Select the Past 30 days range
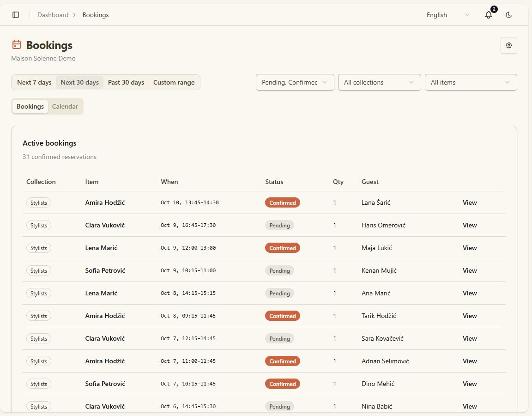The height and width of the screenshot is (416, 532). tap(126, 82)
